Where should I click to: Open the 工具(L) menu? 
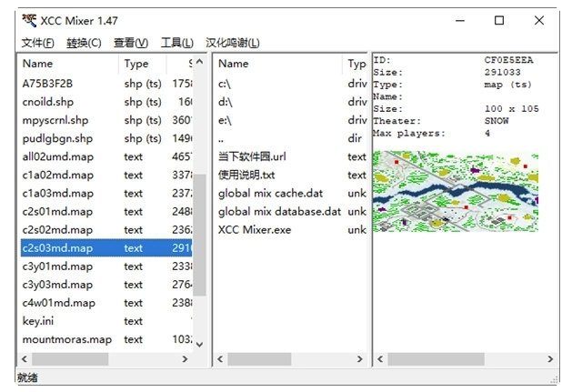(x=177, y=43)
